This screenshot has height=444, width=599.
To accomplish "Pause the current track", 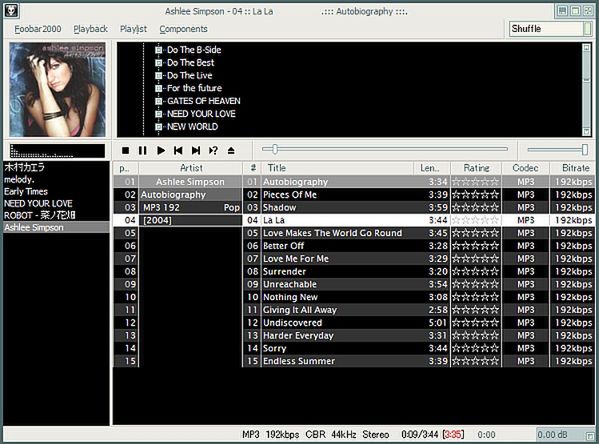I will [143, 151].
